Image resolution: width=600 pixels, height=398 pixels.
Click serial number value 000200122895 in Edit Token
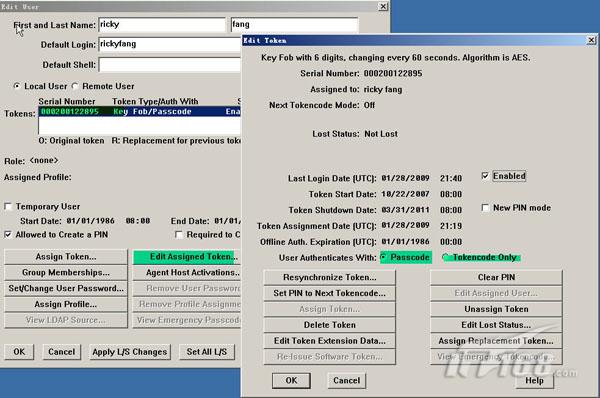pyautogui.click(x=393, y=73)
